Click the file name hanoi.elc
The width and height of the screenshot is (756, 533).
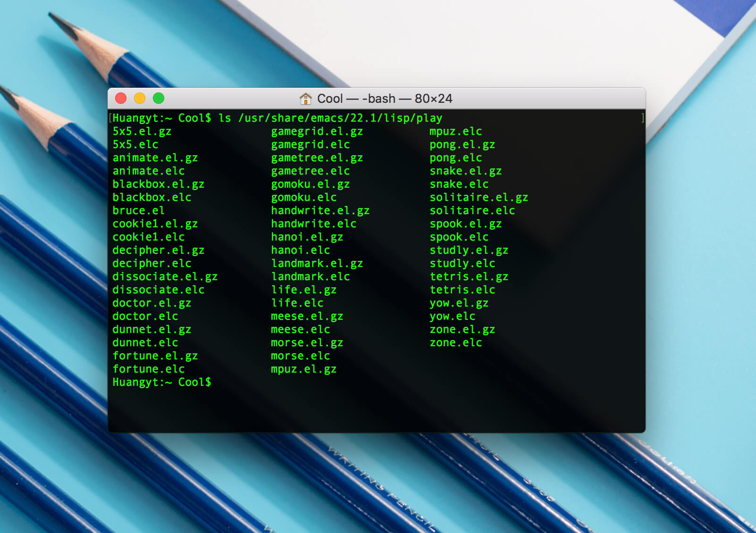[301, 250]
